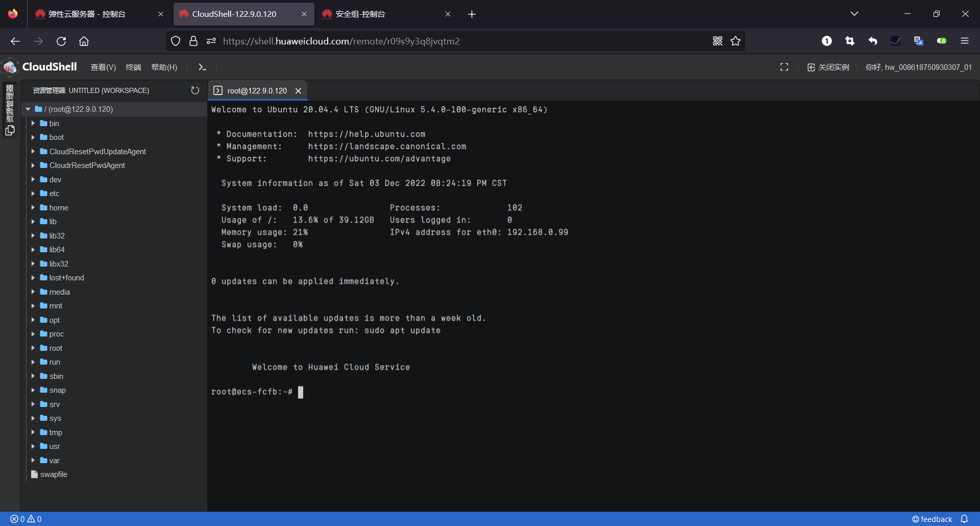
Task: Open user account hw_008618750930307_01
Action: [919, 67]
